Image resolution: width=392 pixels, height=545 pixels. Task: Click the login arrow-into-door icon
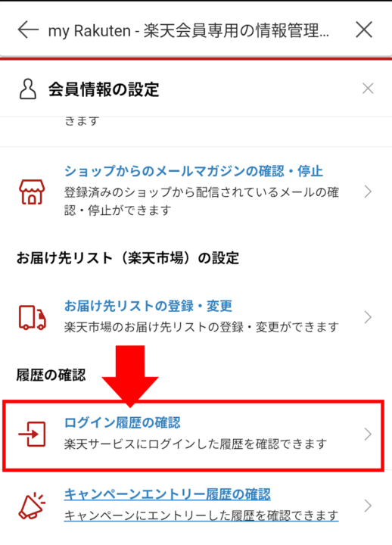tap(32, 434)
